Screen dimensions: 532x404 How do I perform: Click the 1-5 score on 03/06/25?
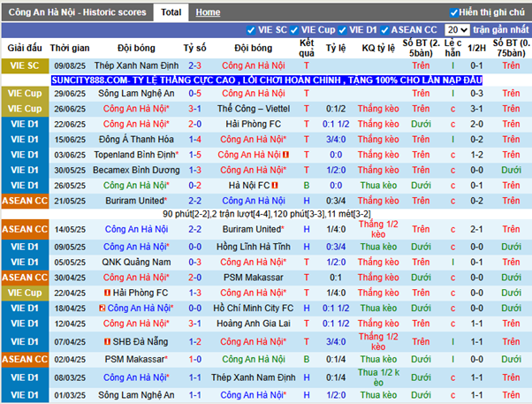pyautogui.click(x=194, y=155)
